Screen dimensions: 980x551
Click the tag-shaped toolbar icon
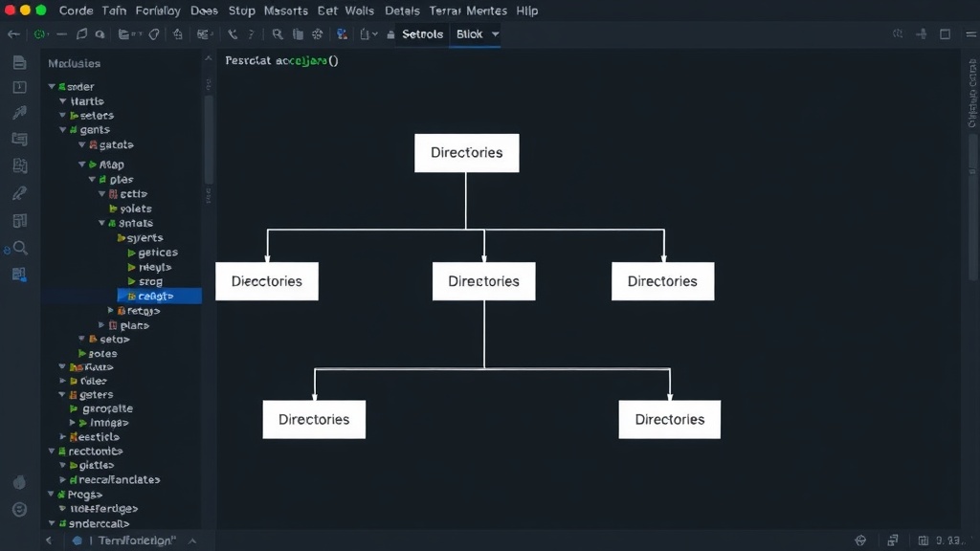click(x=154, y=34)
